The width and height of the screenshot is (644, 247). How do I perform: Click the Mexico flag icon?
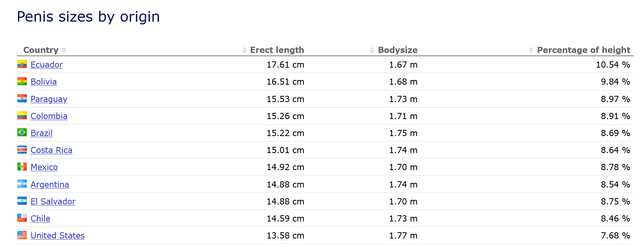(22, 167)
